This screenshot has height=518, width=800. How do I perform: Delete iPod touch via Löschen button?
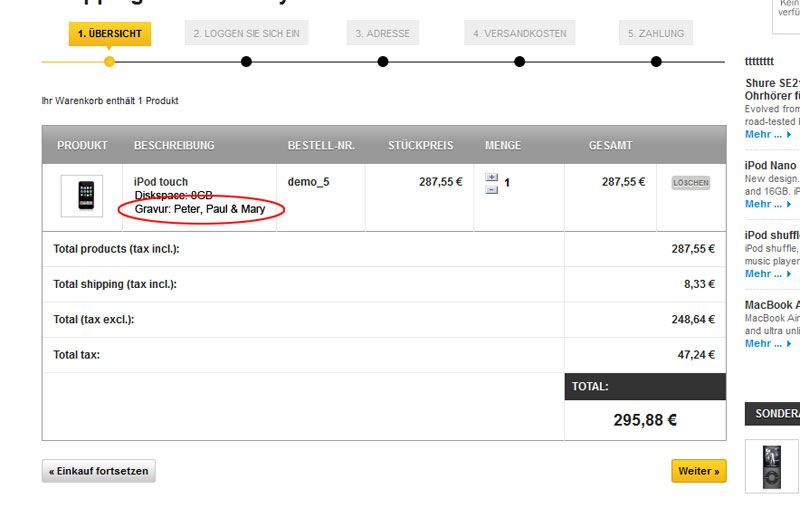[690, 183]
